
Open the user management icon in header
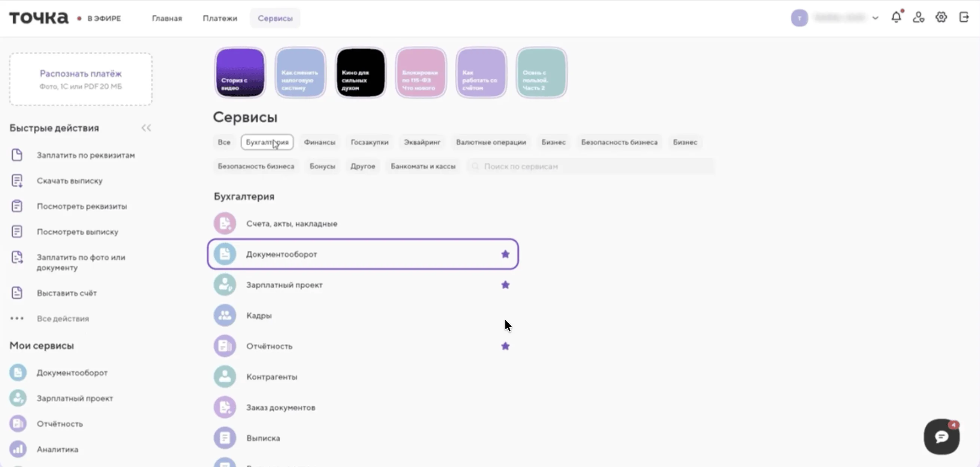pyautogui.click(x=918, y=17)
